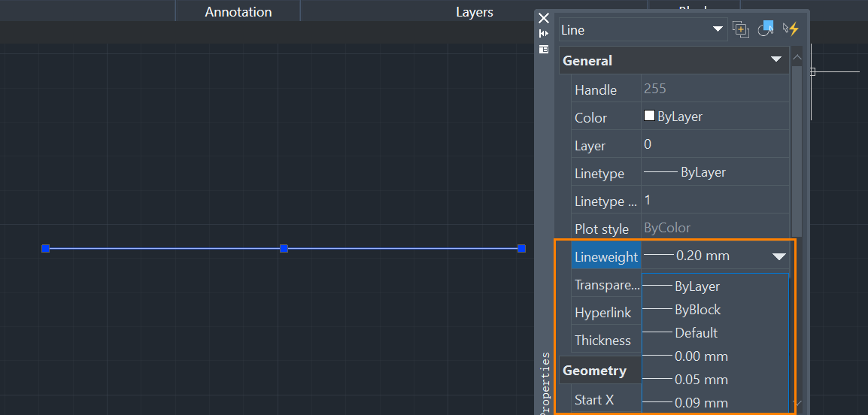This screenshot has height=415, width=868.
Task: Click the Color ByLayer swatch
Action: 649,116
